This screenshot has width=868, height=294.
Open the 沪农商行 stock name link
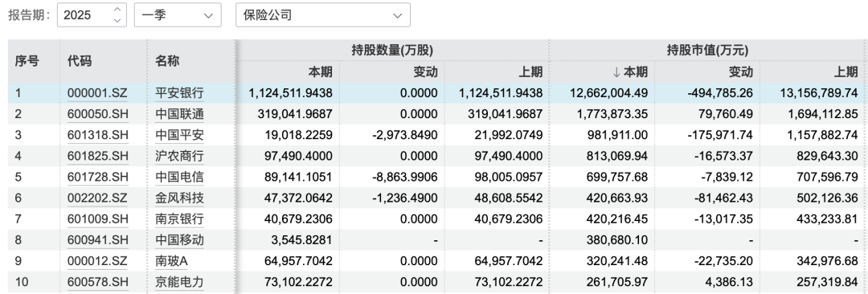179,156
